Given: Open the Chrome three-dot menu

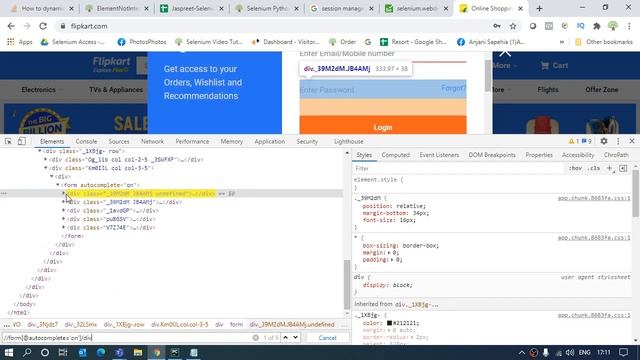Looking at the screenshot, I should (x=629, y=26).
